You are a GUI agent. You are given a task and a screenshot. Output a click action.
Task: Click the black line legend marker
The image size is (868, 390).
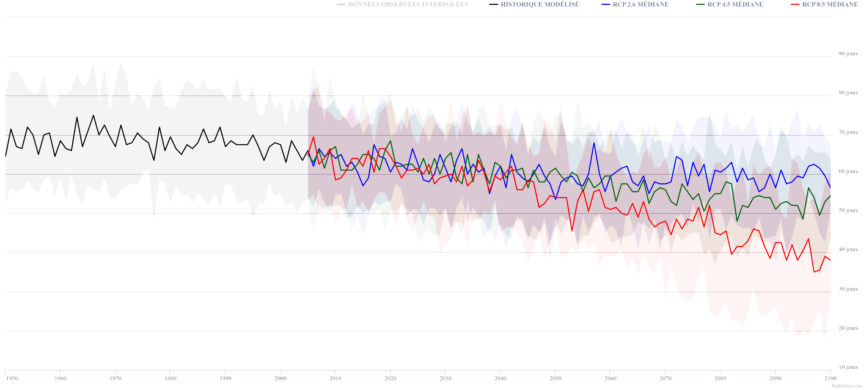pyautogui.click(x=494, y=4)
